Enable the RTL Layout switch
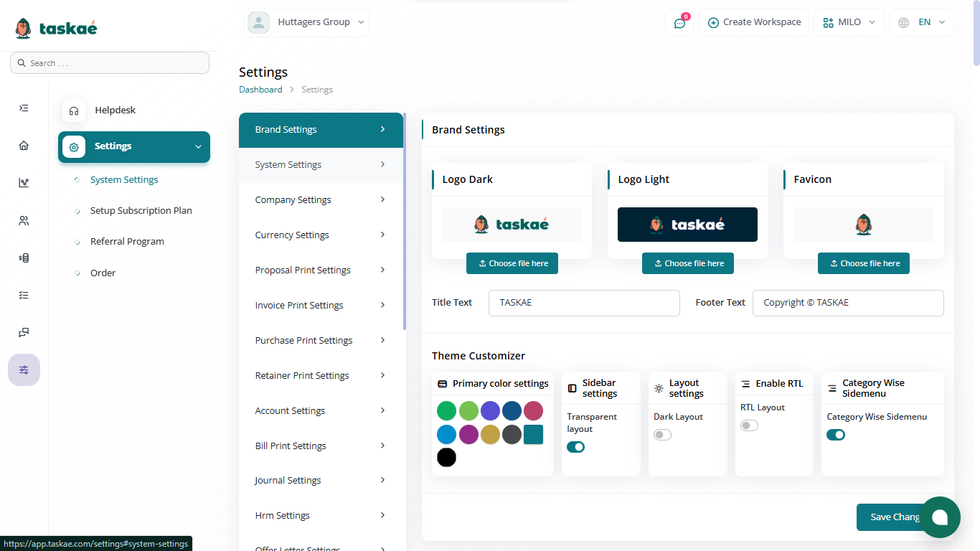 749,425
